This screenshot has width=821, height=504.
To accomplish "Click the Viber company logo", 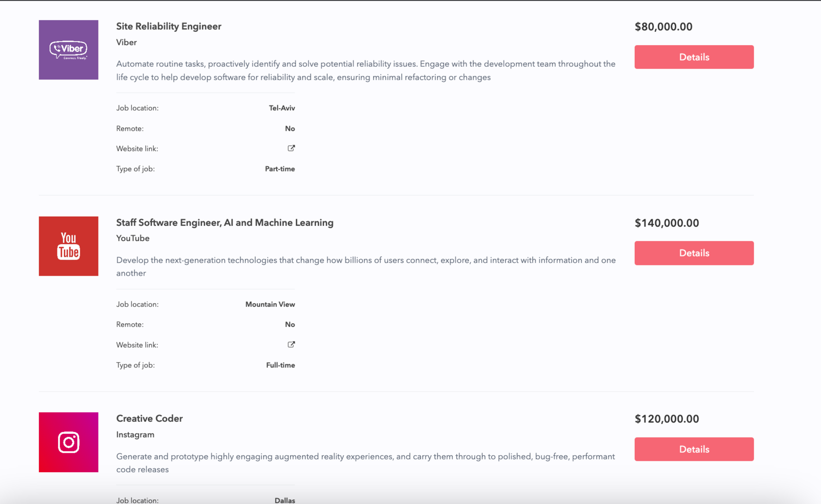I will (68, 50).
